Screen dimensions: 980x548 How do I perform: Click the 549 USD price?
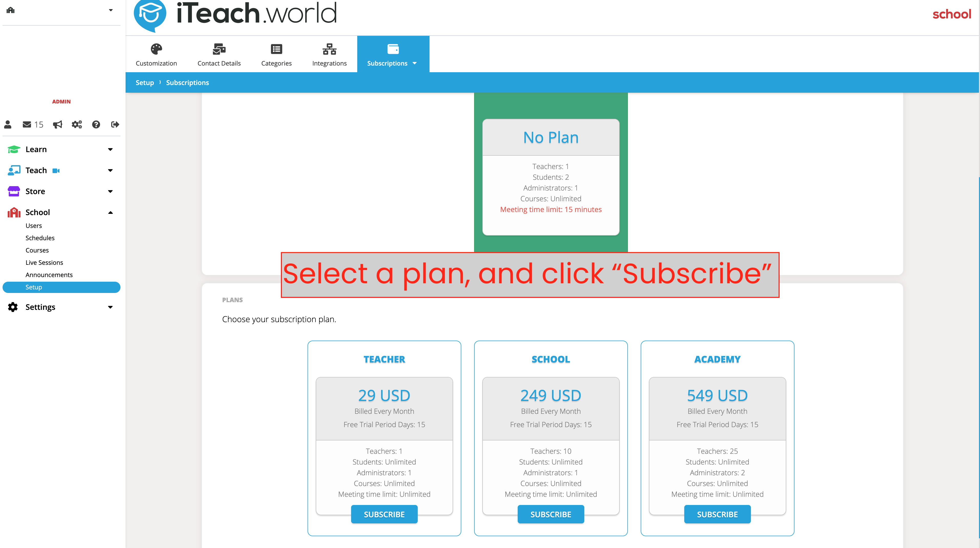(x=717, y=396)
